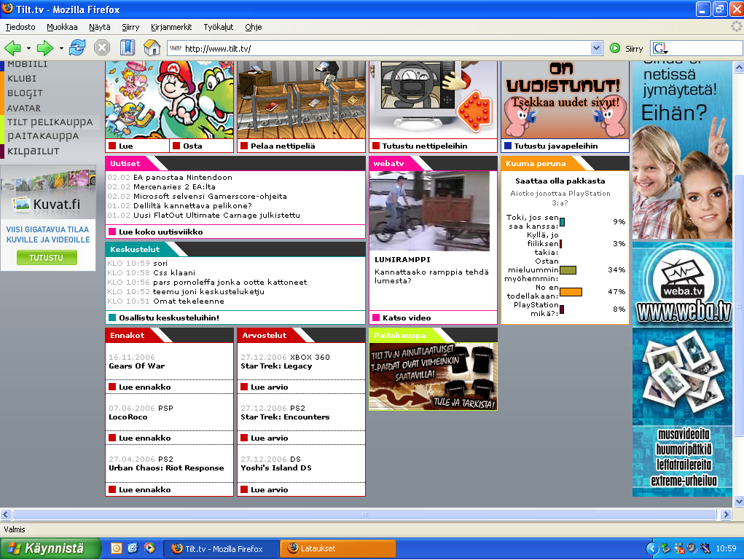Open AVATAR in the site sidebar
Image resolution: width=744 pixels, height=560 pixels.
(24, 108)
